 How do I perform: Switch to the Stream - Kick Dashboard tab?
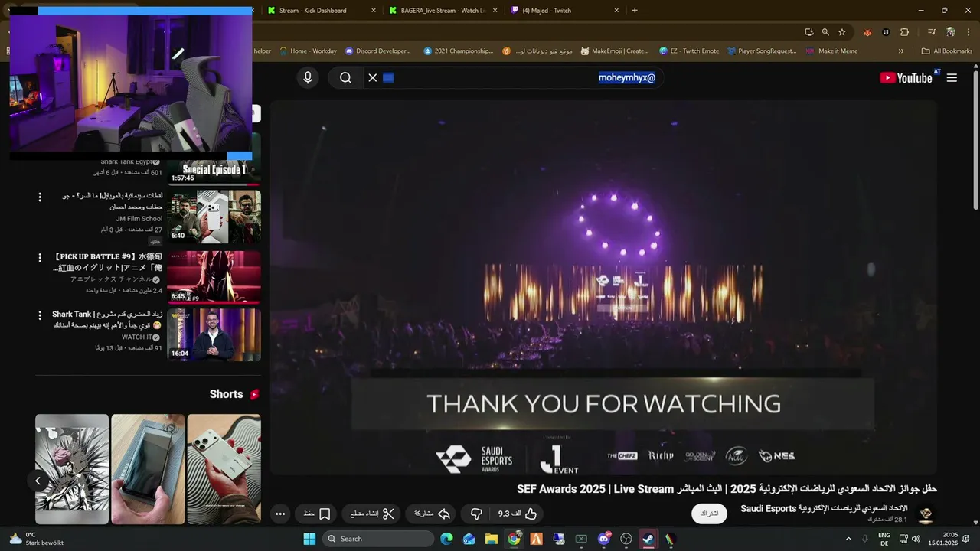(x=313, y=11)
